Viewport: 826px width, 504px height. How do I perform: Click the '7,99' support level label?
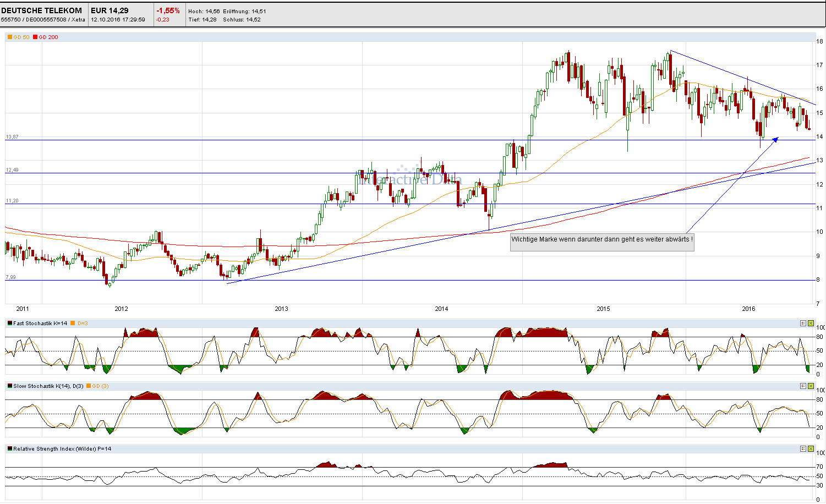(x=10, y=277)
